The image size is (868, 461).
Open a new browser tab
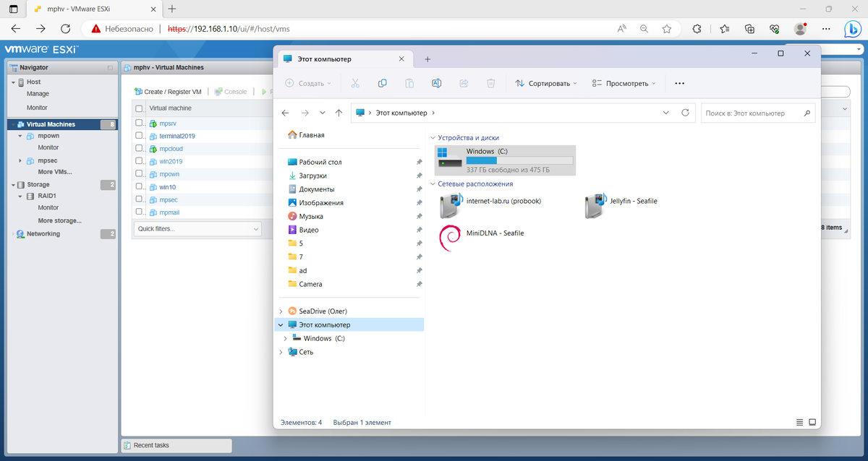pos(172,9)
